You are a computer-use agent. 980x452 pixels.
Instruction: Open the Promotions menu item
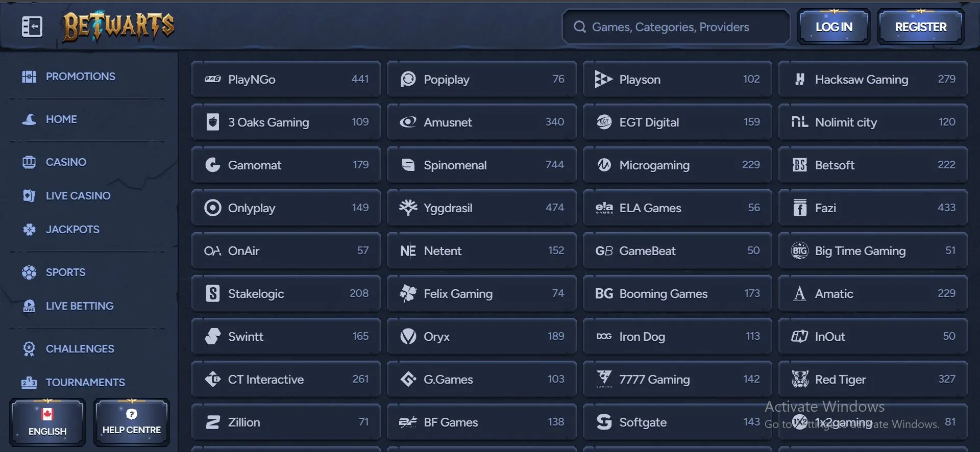80,77
